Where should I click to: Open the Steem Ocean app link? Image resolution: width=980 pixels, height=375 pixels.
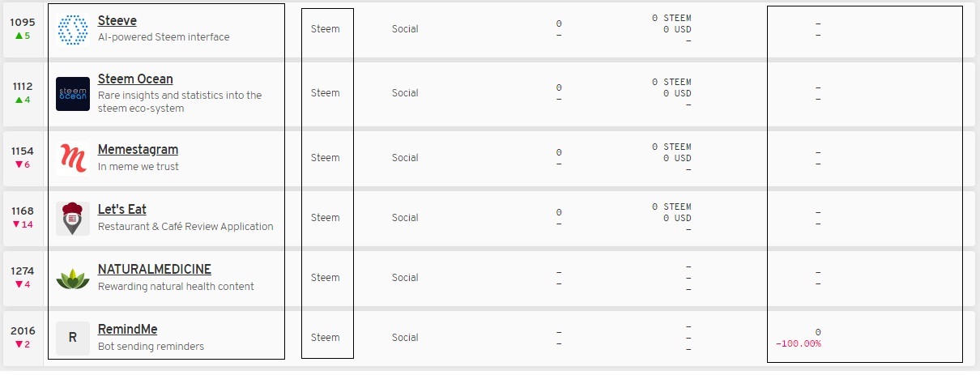pyautogui.click(x=135, y=79)
